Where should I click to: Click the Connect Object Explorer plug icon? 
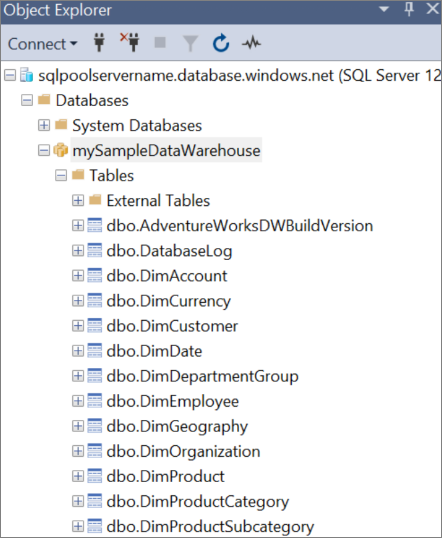(x=99, y=43)
